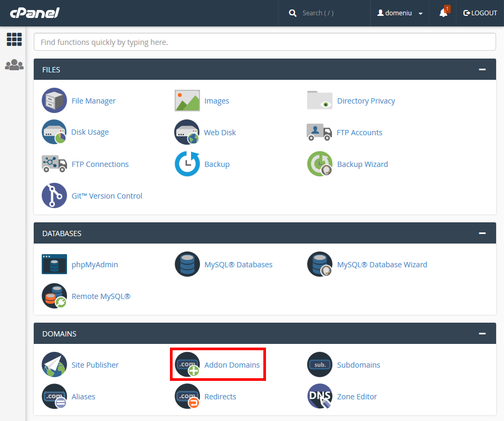Open the Backup Wizard icon
Screen dimensions: 504x421
click(x=319, y=164)
